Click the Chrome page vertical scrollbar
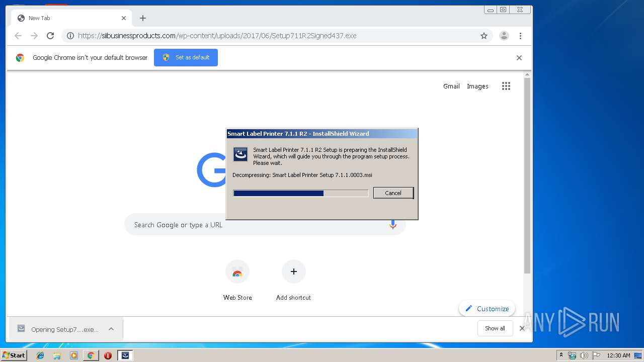The height and width of the screenshot is (362, 644). point(527,176)
